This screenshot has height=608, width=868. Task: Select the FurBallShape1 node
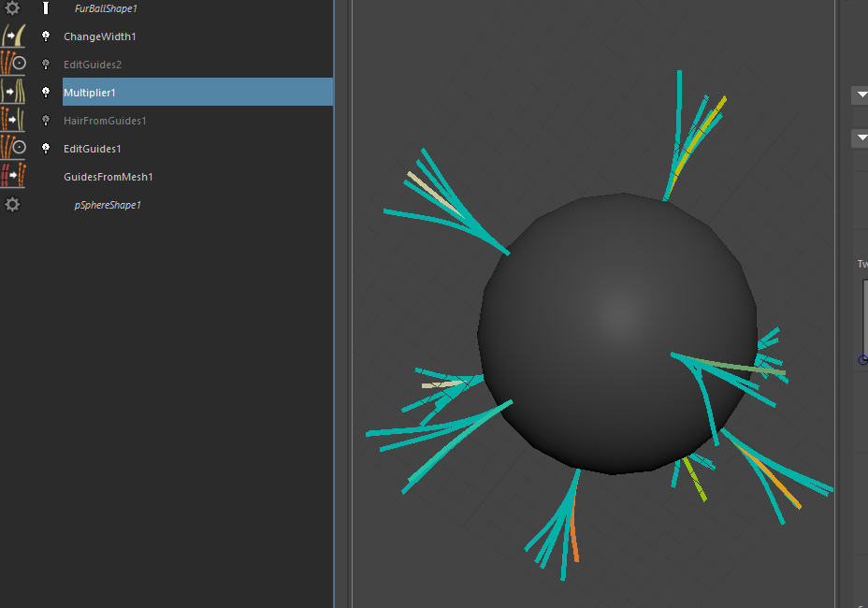(x=106, y=8)
